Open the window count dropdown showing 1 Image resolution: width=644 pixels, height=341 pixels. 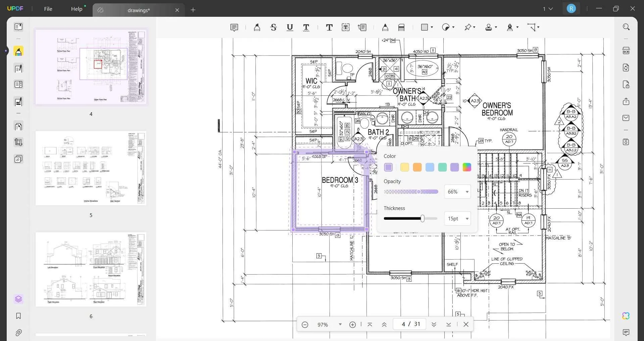coord(548,9)
